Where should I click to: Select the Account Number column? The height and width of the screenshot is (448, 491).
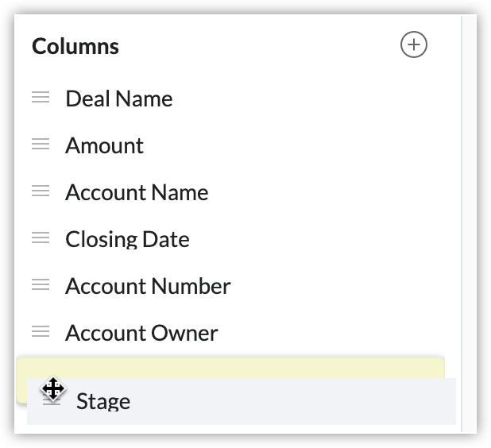[x=148, y=286]
